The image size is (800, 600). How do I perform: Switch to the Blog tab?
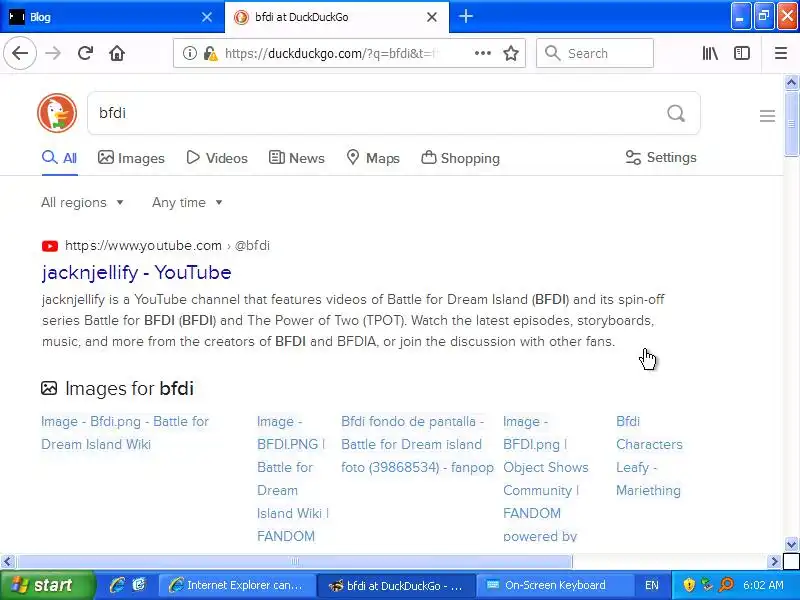(x=112, y=17)
